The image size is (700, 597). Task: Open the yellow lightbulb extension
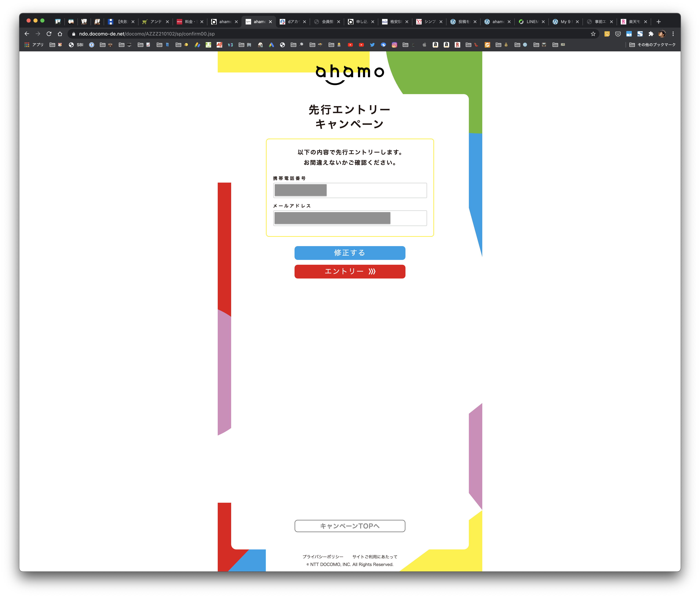pos(607,34)
